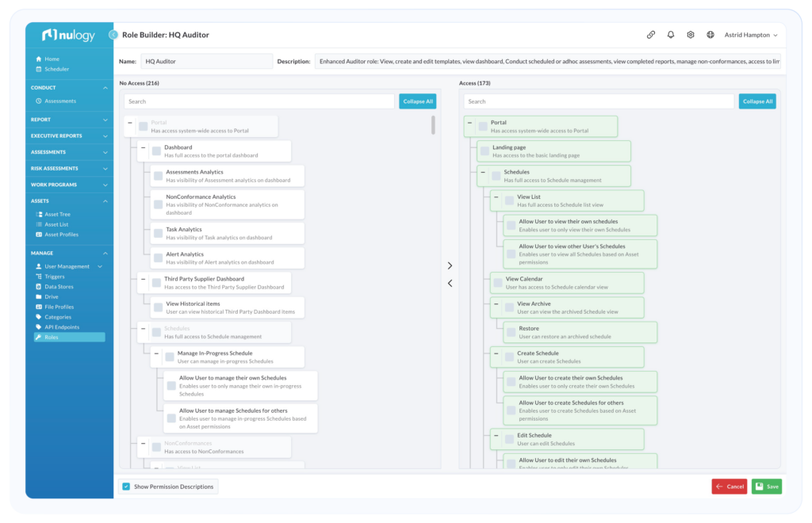
Task: Check the View Calendar access box
Action: click(x=498, y=282)
